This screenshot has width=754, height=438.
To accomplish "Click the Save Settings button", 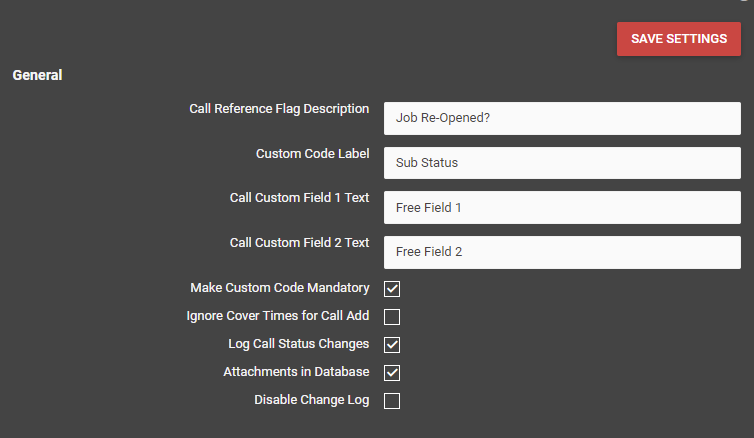I will (x=679, y=39).
